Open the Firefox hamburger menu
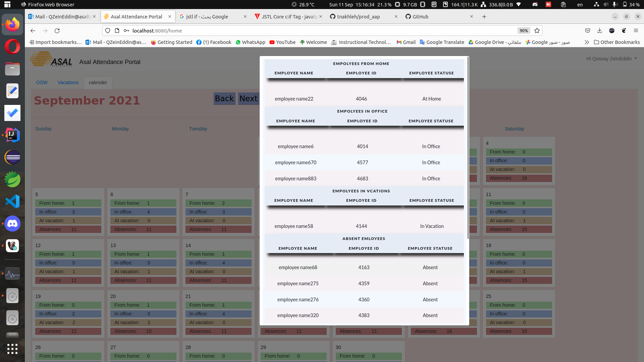The height and width of the screenshot is (362, 644). click(x=636, y=31)
